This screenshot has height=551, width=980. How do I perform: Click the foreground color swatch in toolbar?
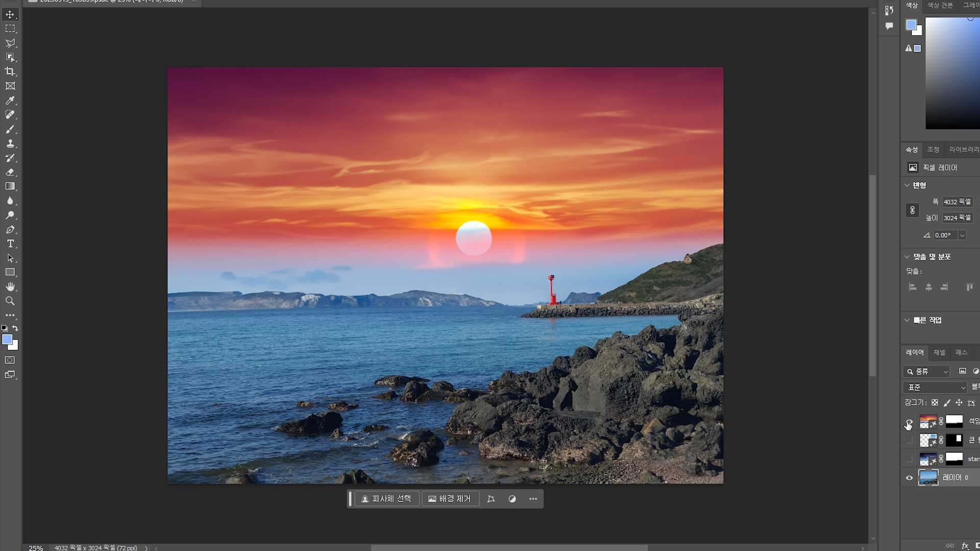(7, 340)
